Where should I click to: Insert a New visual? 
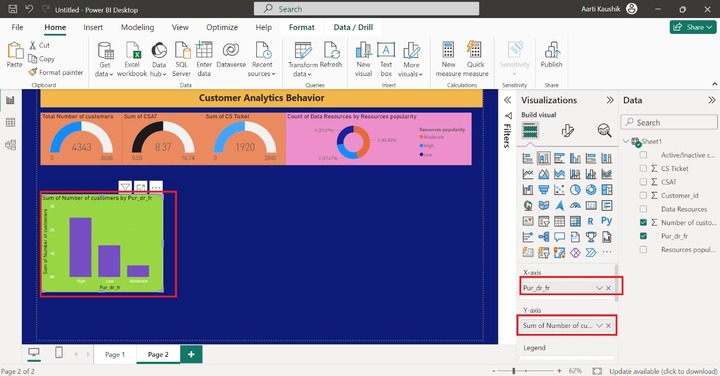[363, 59]
